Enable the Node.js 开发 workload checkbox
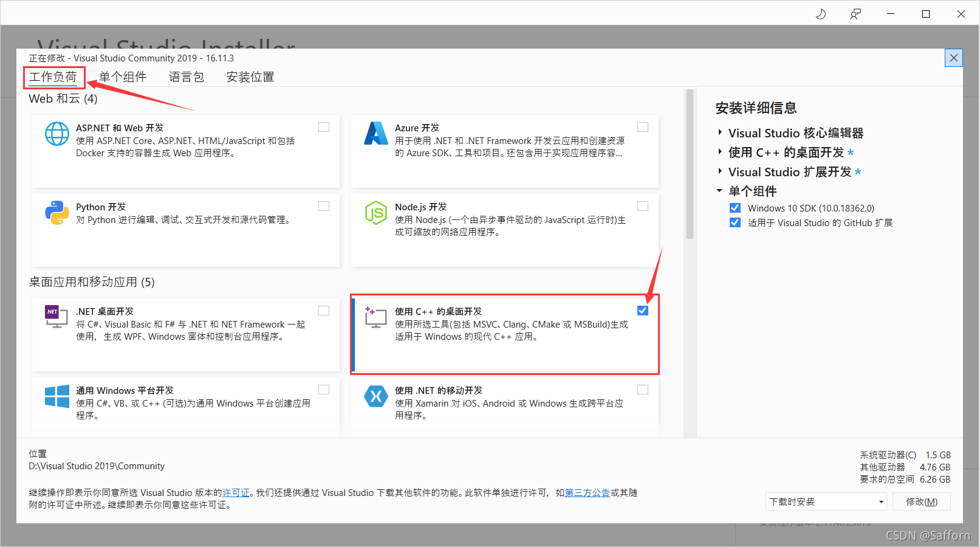The width and height of the screenshot is (980, 547). tap(643, 206)
